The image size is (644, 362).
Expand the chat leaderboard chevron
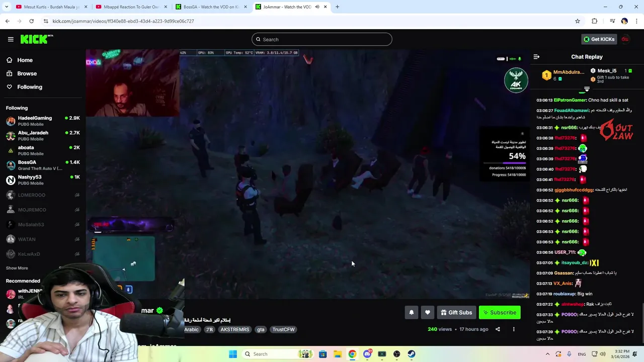pos(587,89)
